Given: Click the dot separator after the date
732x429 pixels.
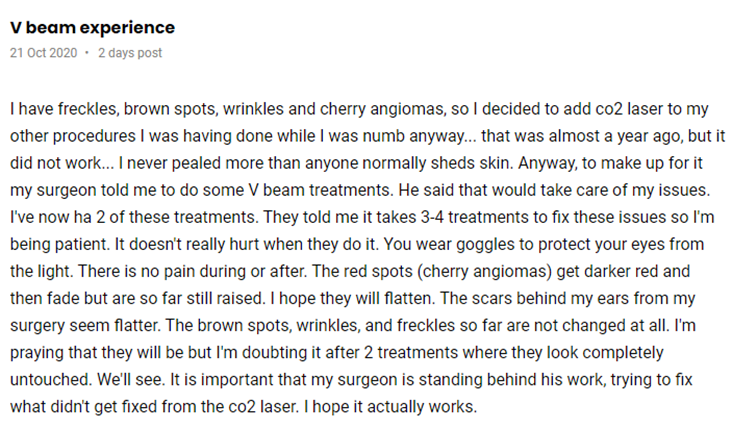Looking at the screenshot, I should [x=87, y=53].
